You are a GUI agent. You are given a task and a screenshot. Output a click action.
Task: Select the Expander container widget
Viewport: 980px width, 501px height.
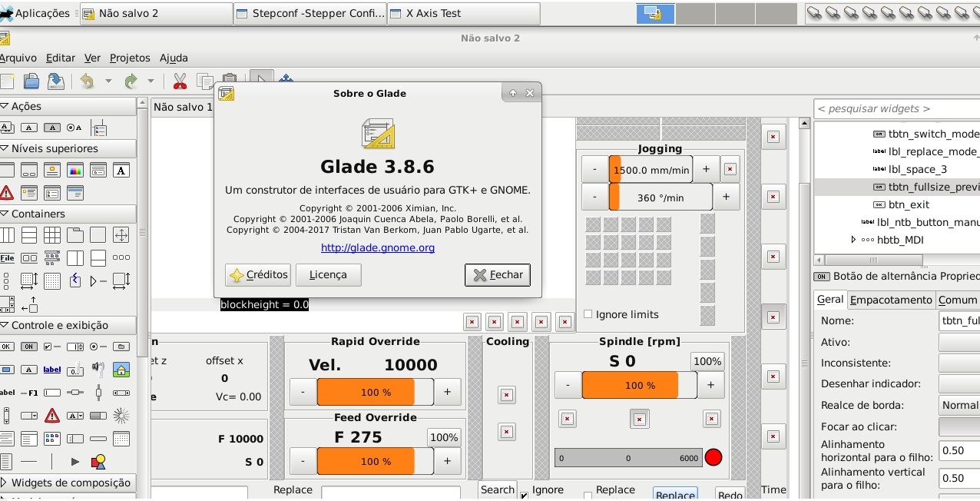pos(98,281)
